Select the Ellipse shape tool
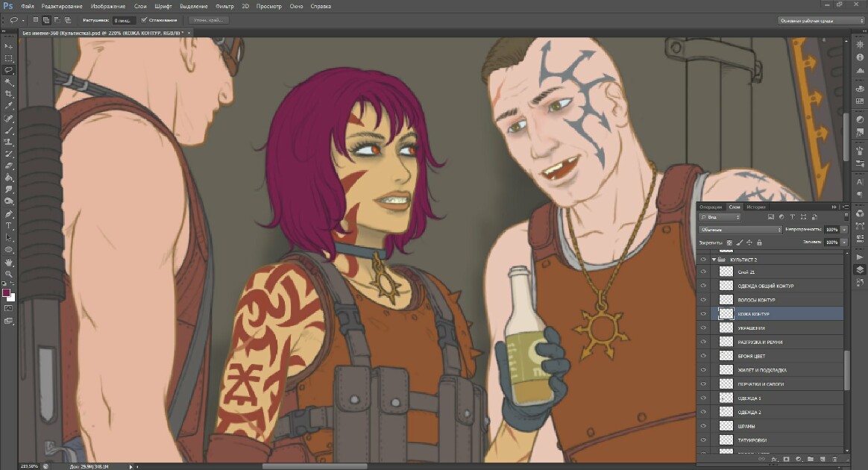868x470 pixels. (x=8, y=250)
